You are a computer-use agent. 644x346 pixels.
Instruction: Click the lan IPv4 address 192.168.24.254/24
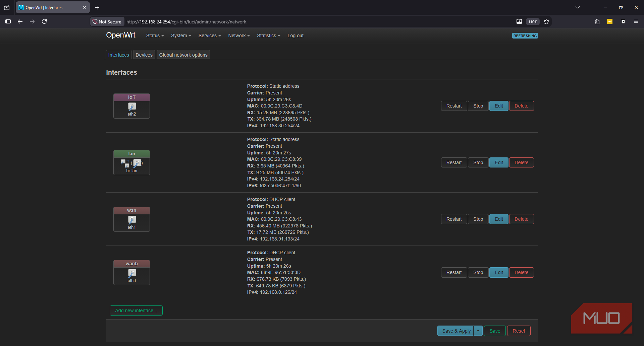pos(280,179)
